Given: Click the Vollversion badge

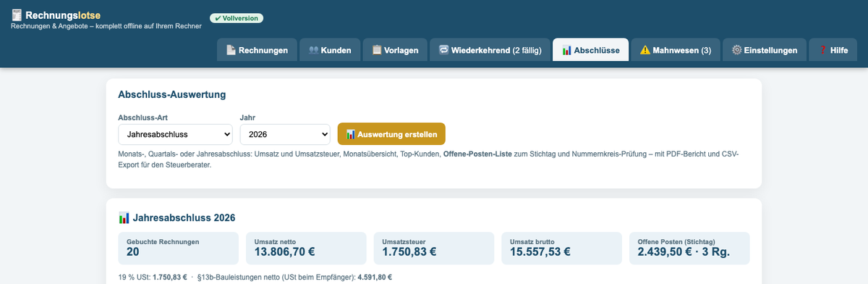Looking at the screenshot, I should 237,18.
